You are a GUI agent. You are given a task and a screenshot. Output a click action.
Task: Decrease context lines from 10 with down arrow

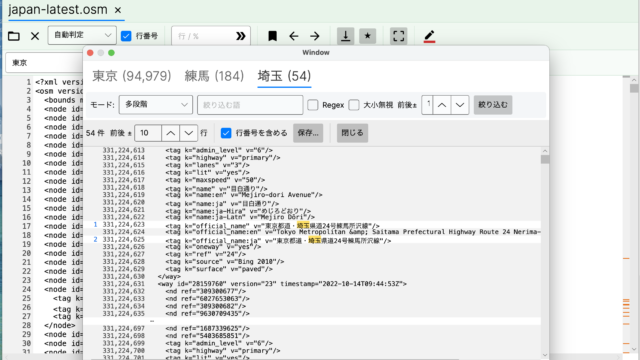[189, 133]
